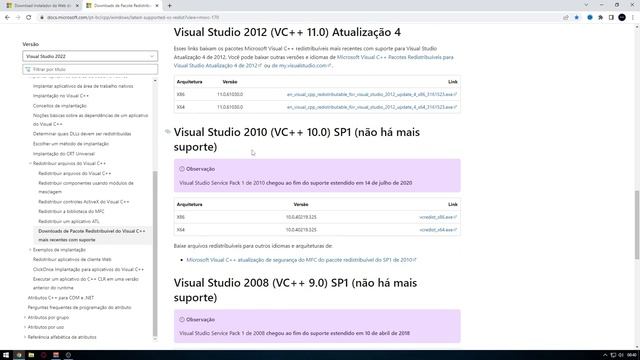Viewport: 640px width, 360px height.
Task: Bookmark this page with the star icon
Action: coord(576,18)
